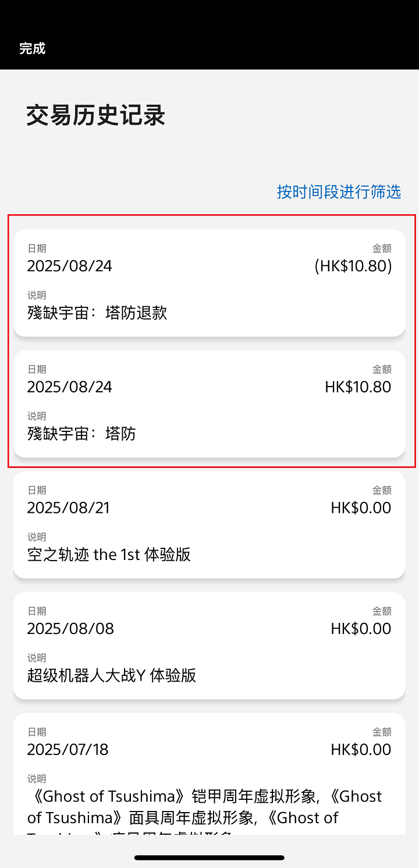
Task: Open 按时间段进行筛选 filter link
Action: click(x=339, y=192)
